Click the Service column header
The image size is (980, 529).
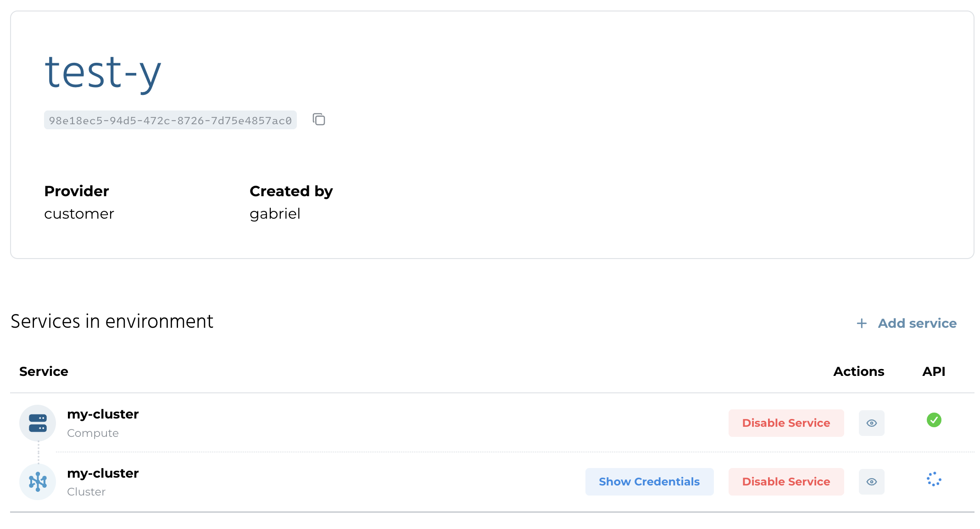44,371
